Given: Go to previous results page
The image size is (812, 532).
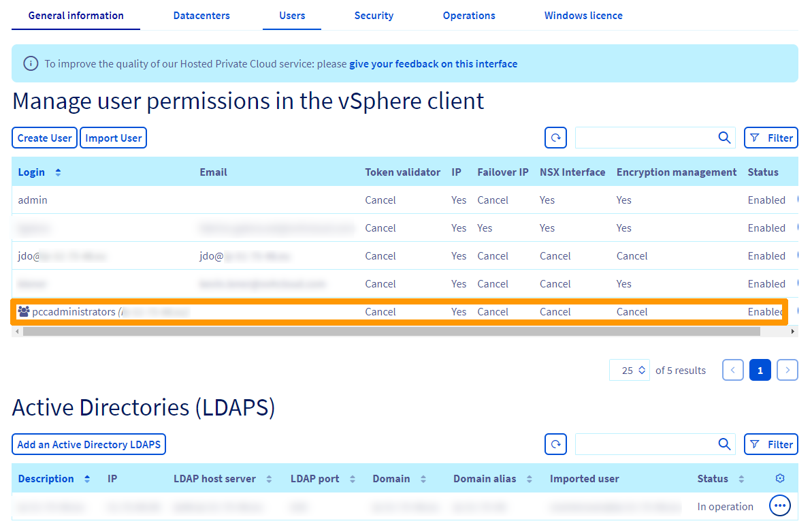Looking at the screenshot, I should (x=733, y=371).
